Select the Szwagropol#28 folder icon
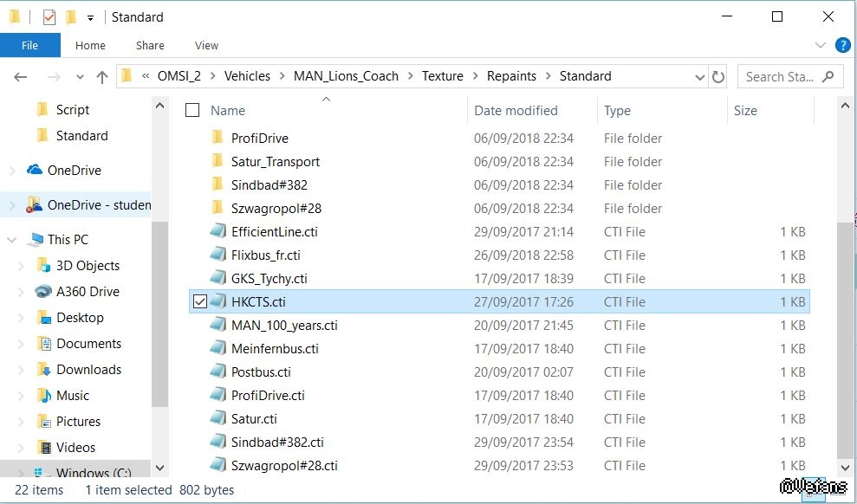This screenshot has width=857, height=504. point(217,208)
